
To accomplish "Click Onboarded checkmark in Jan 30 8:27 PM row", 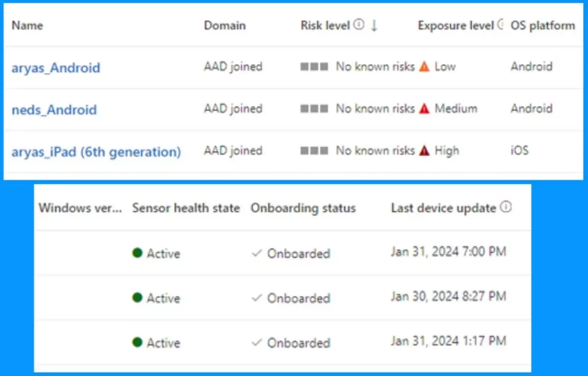I will point(257,298).
